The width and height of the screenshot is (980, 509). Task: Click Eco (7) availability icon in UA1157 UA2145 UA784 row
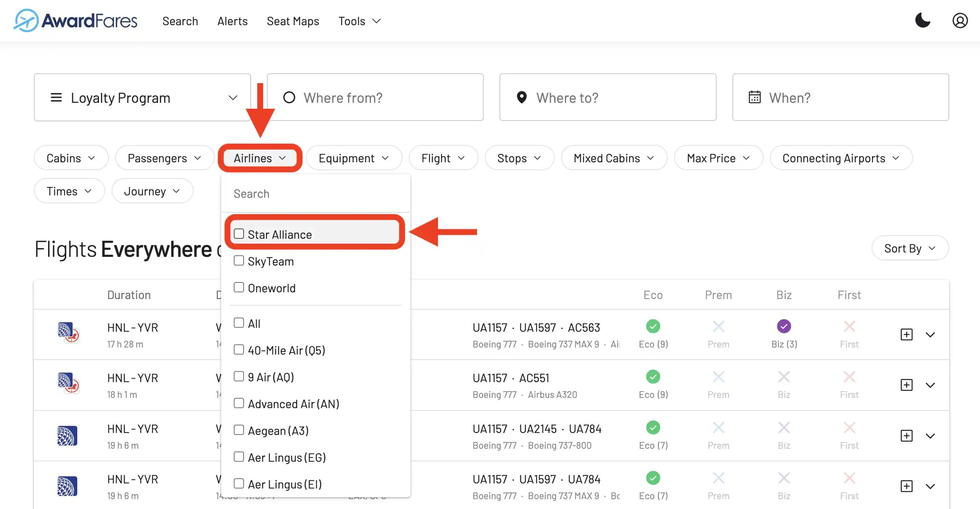point(653,427)
